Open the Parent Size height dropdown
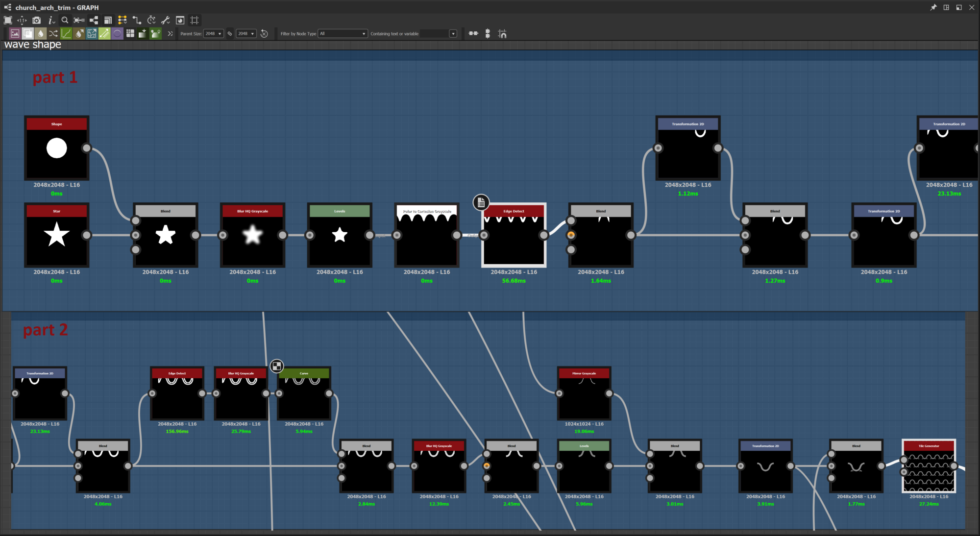Screen dimensions: 980x536 [246, 33]
